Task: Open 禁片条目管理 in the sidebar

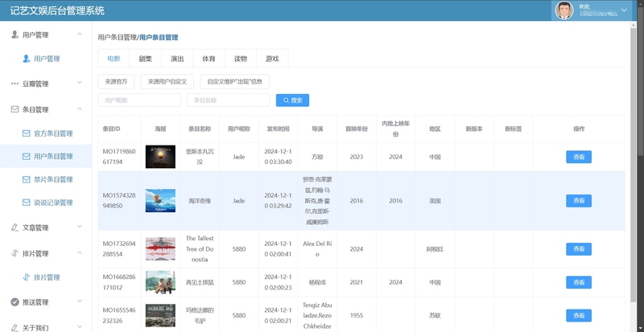Action: pos(53,179)
